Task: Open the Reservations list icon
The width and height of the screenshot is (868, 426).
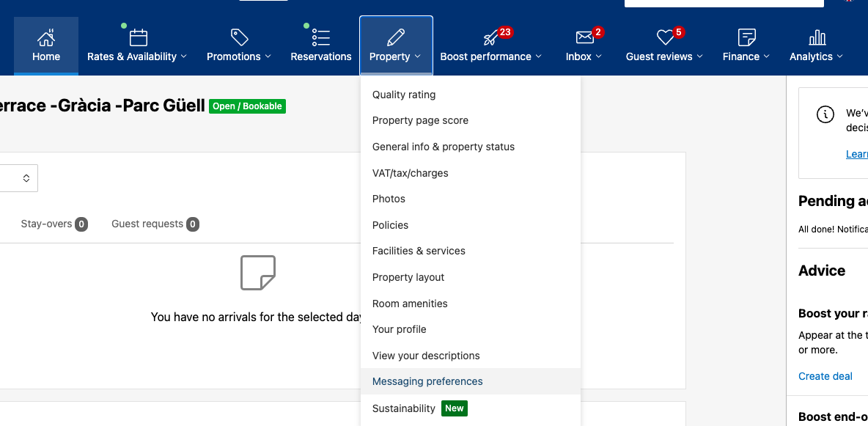Action: (x=320, y=36)
